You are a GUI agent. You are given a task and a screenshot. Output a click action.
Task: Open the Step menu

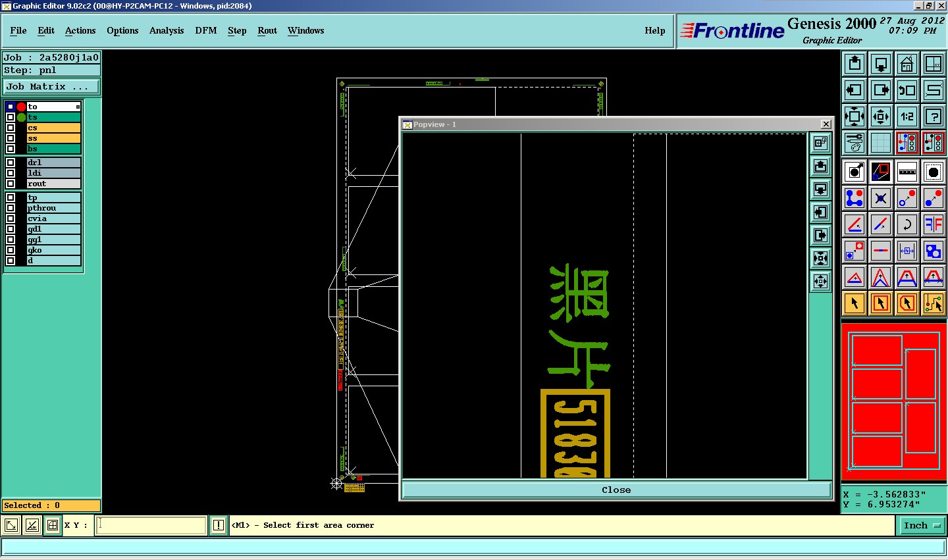237,30
